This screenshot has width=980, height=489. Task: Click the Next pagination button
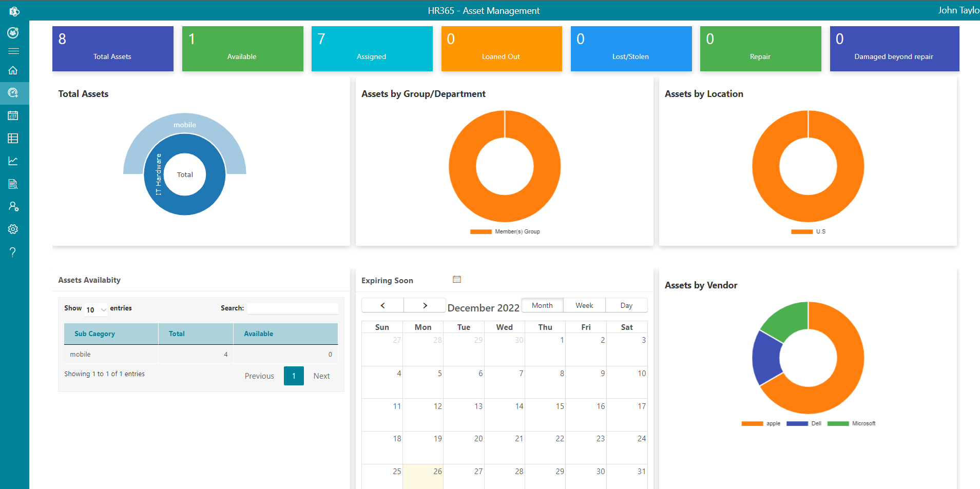321,376
